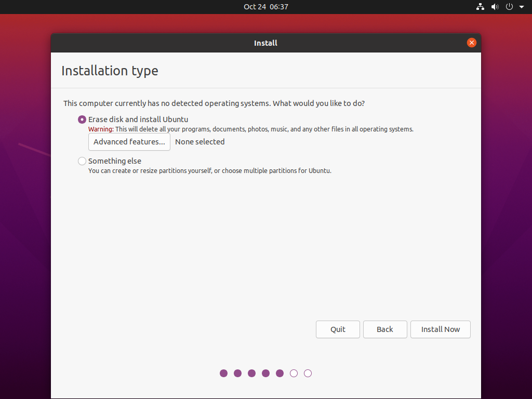Select Erase disk radio to confirm default choice
532x399 pixels.
coord(82,119)
